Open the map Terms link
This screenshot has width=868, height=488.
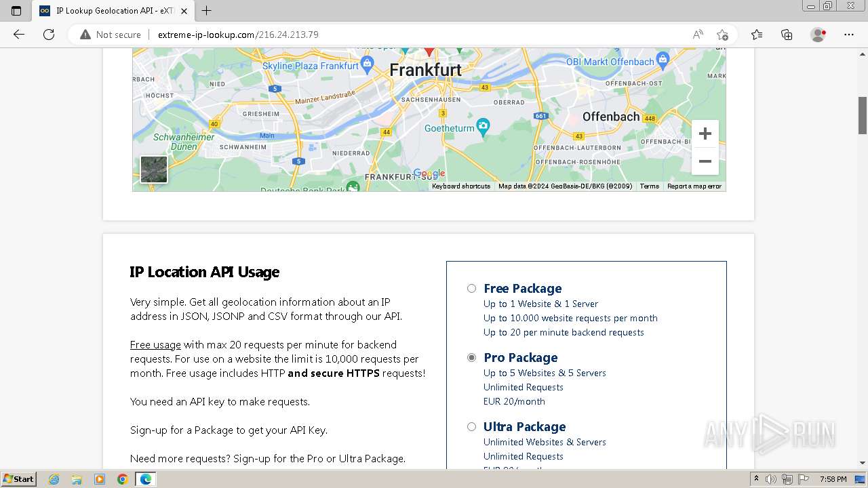tap(649, 186)
